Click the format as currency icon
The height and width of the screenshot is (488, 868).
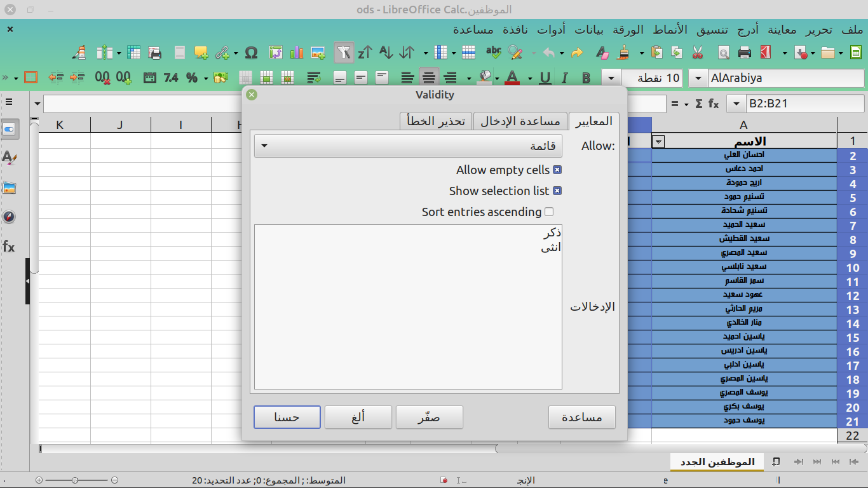[220, 78]
